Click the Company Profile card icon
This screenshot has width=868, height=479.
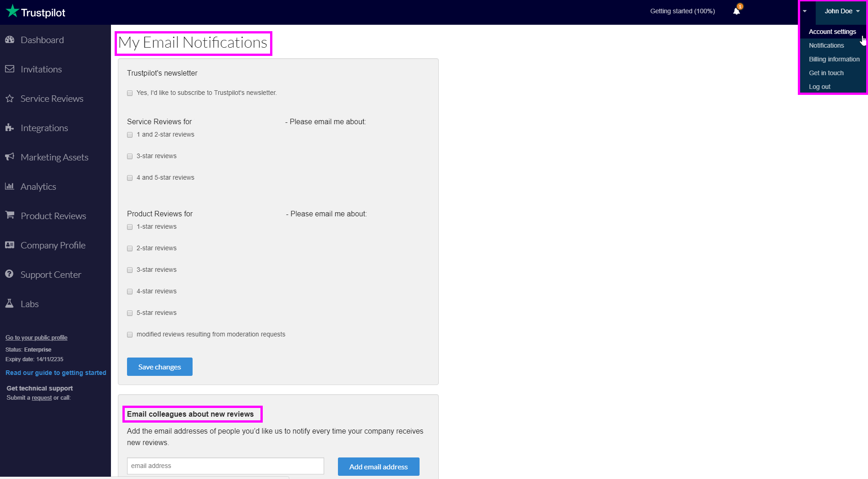[10, 245]
